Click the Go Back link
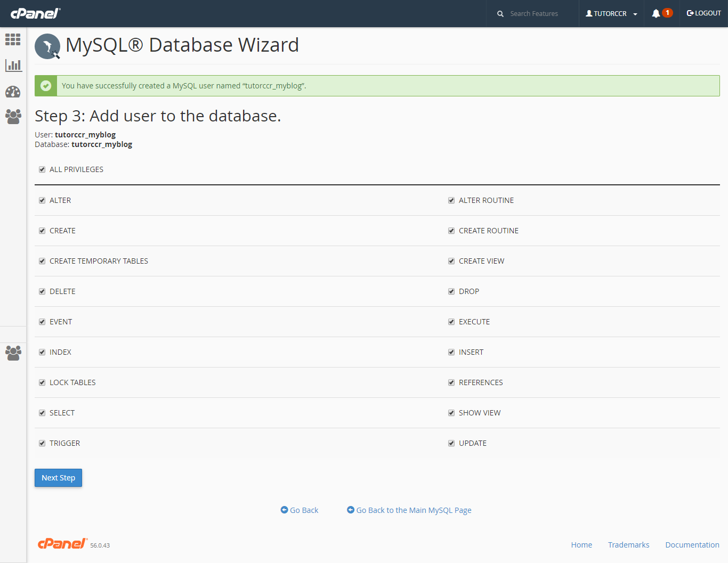This screenshot has width=728, height=563. [x=300, y=510]
